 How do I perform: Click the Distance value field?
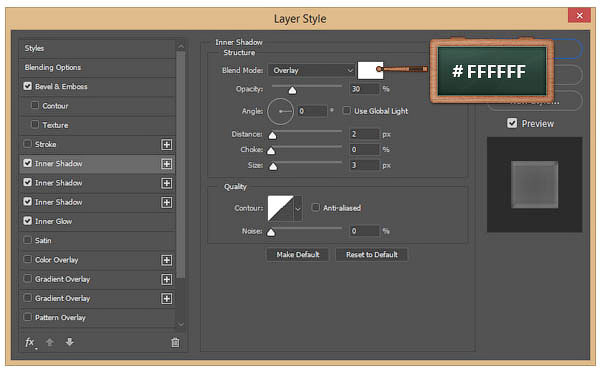pos(365,134)
